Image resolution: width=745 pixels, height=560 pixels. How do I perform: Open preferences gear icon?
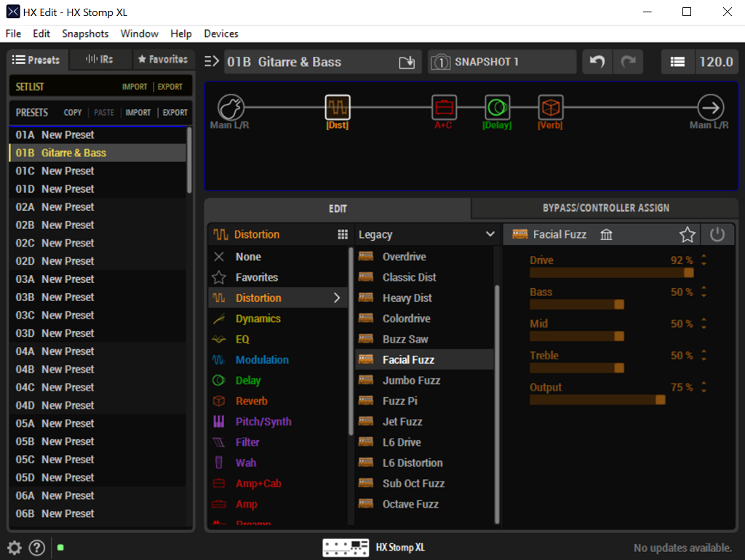[x=15, y=548]
